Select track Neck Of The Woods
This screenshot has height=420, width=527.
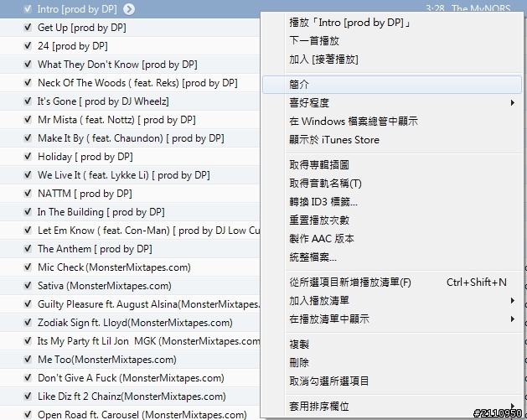pos(137,83)
